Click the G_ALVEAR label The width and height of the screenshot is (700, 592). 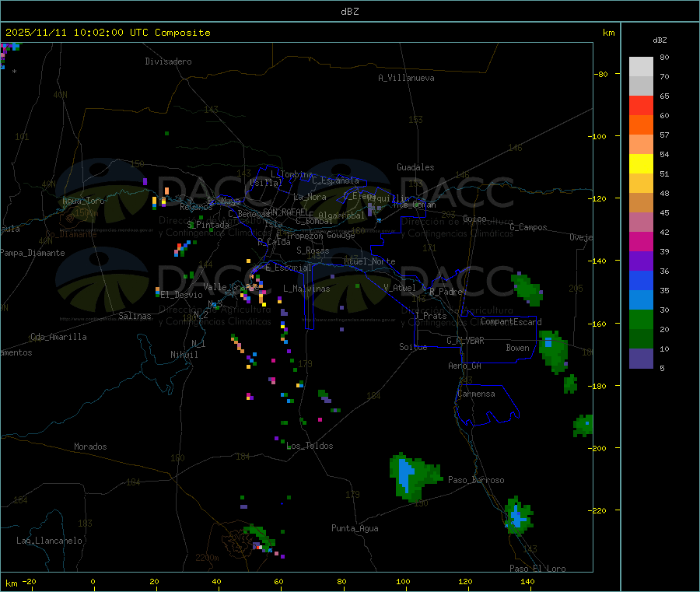465,341
